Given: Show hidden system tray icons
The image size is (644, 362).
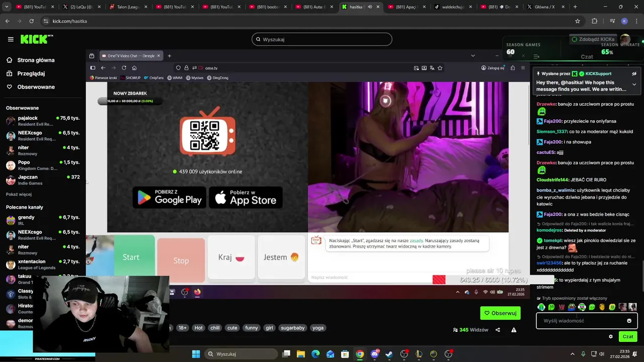Looking at the screenshot, I should 573,354.
